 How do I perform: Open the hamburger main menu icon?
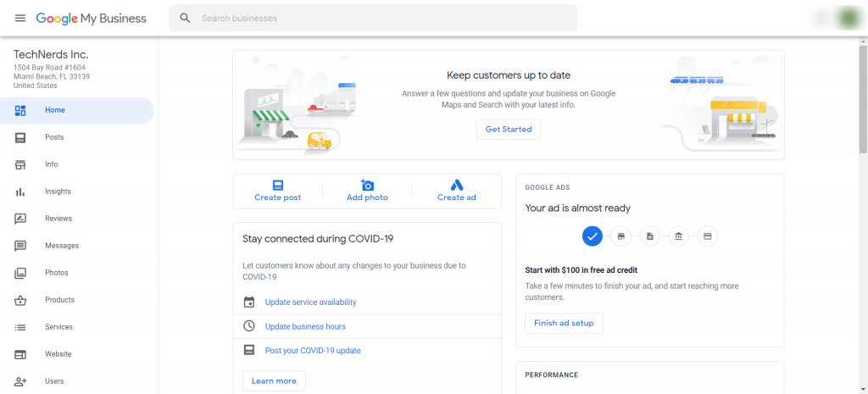click(x=20, y=19)
